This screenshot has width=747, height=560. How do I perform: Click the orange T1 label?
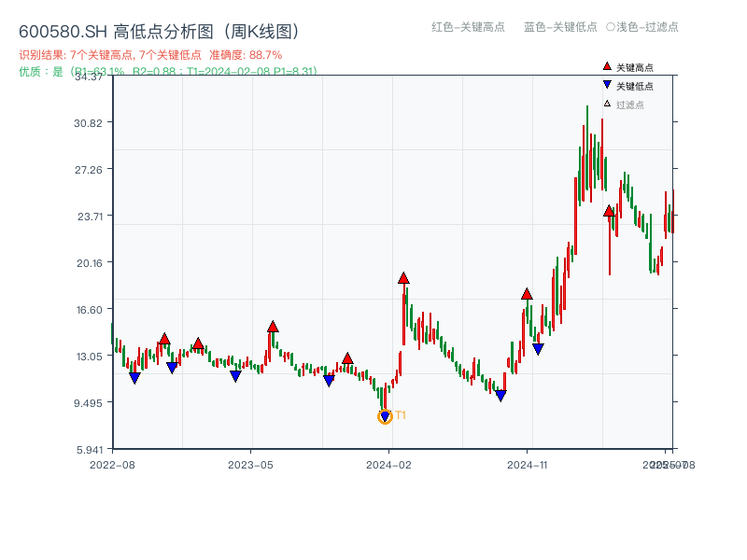click(401, 415)
